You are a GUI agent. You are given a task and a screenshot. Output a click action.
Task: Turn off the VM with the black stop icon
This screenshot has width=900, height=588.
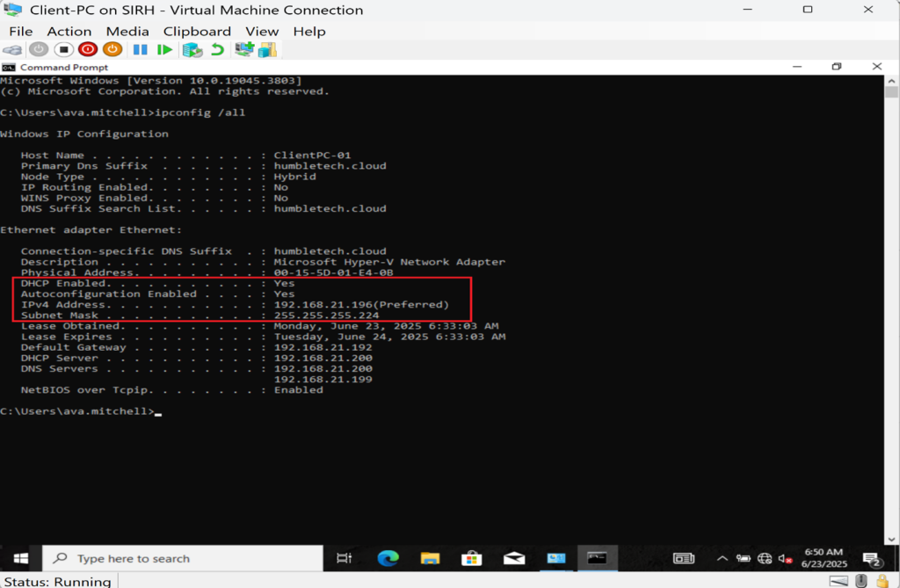[x=63, y=50]
